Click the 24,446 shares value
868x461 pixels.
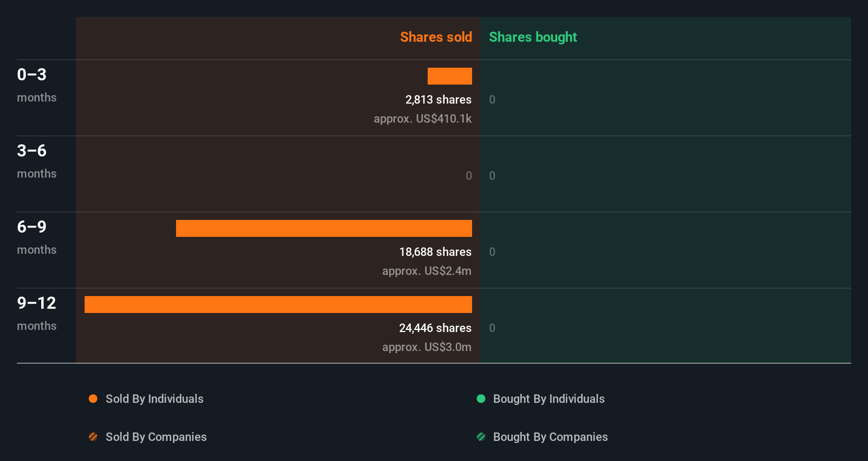[435, 328]
